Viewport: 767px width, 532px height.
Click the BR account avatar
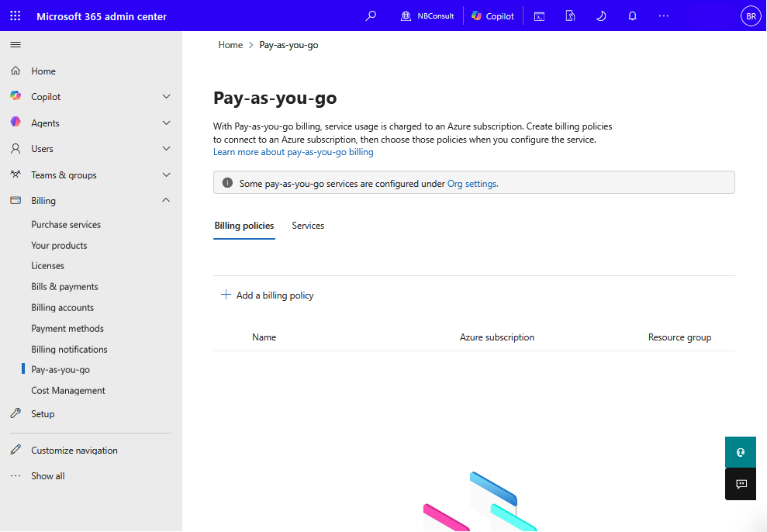[751, 16]
